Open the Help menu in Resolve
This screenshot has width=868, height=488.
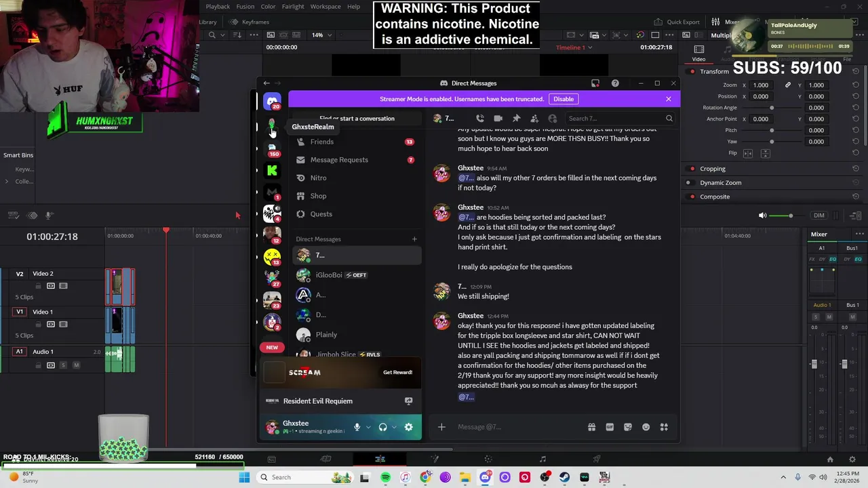[x=353, y=7]
